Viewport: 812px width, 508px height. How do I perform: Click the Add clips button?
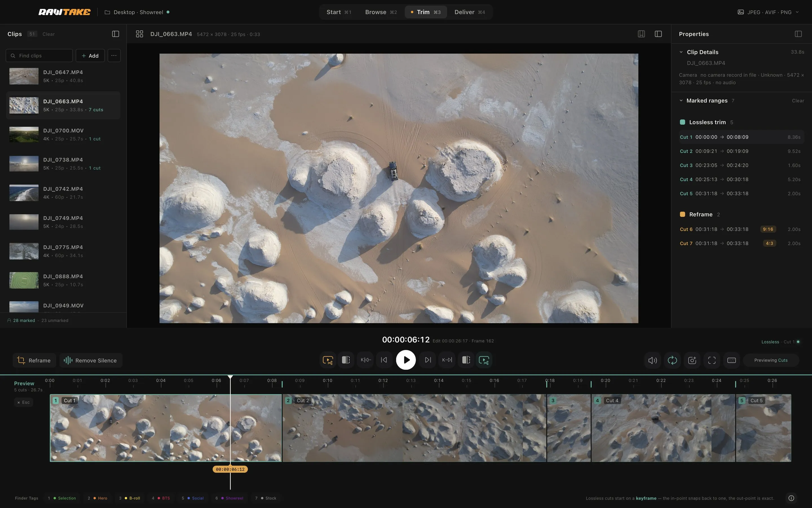tap(90, 55)
